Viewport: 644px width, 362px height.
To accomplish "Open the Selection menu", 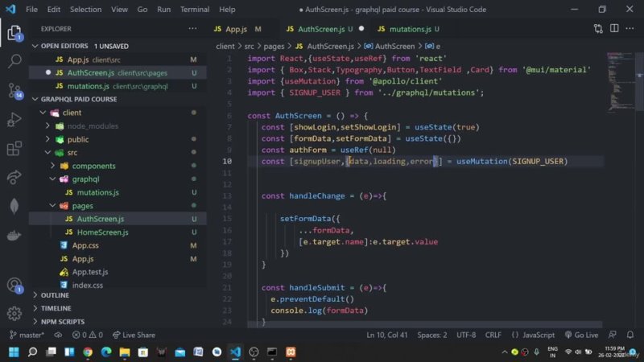I will (x=85, y=9).
